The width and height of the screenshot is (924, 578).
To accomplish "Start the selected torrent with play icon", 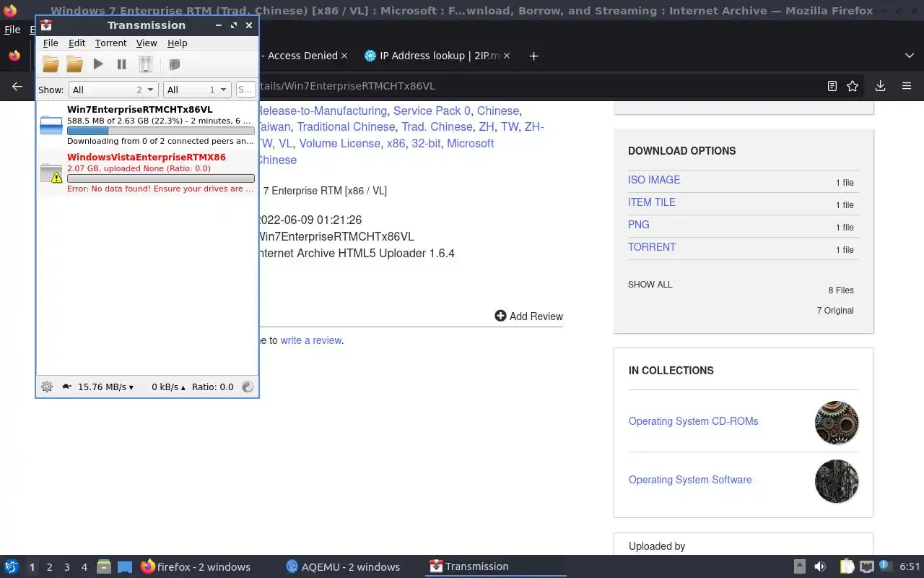I will [x=98, y=64].
